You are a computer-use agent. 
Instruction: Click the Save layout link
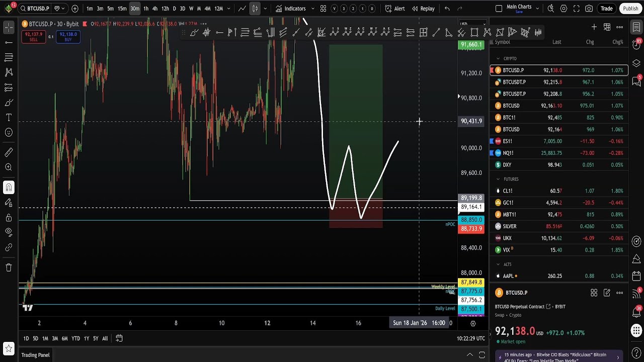[x=519, y=12]
